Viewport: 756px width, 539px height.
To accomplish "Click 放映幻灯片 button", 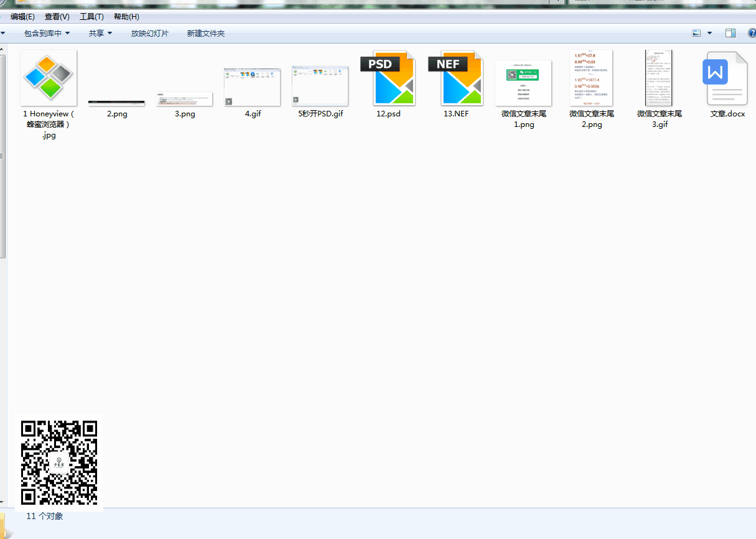I will coord(149,33).
